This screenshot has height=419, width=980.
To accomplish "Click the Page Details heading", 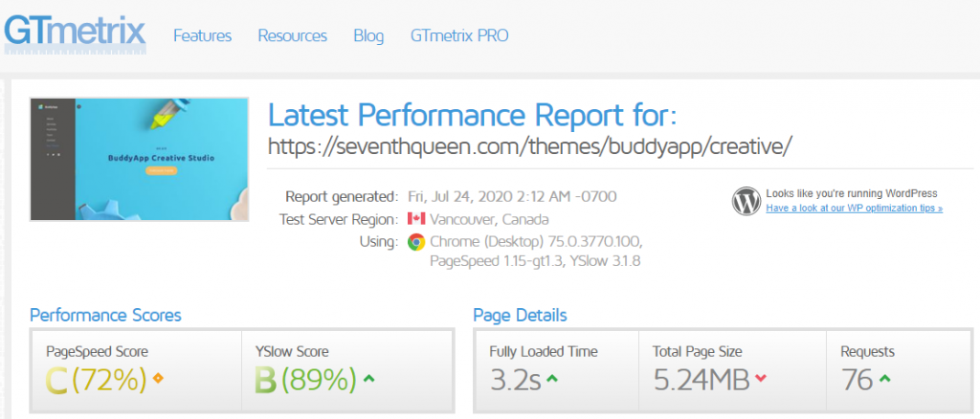I will coord(520,315).
